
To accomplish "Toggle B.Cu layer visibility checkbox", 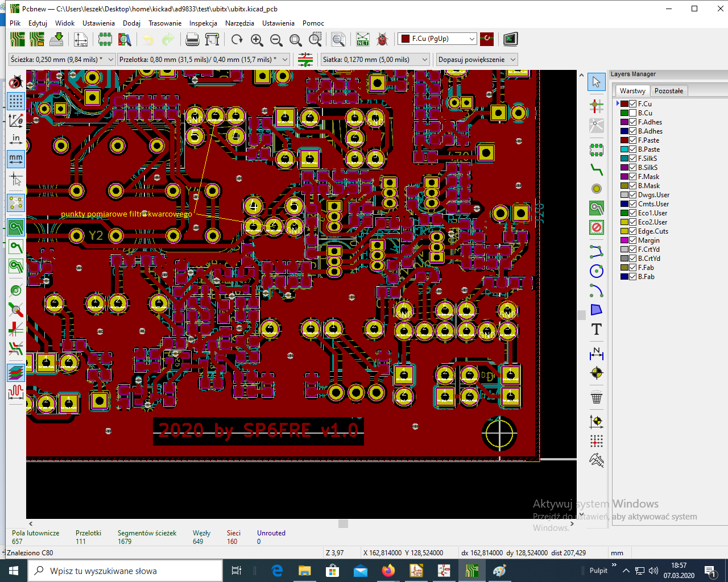I will pos(632,113).
